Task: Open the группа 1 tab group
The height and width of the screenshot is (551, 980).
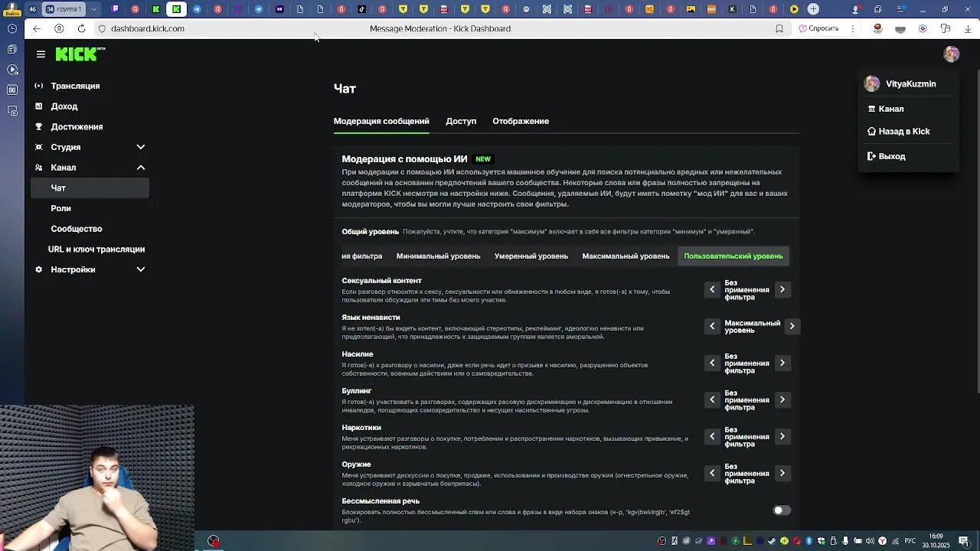Action: 64,9
